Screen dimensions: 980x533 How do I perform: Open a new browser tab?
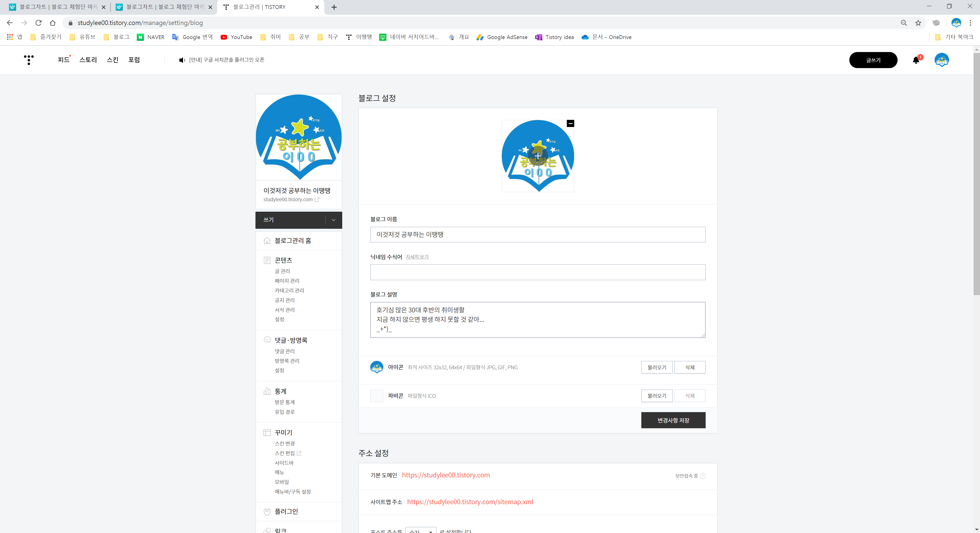click(334, 7)
